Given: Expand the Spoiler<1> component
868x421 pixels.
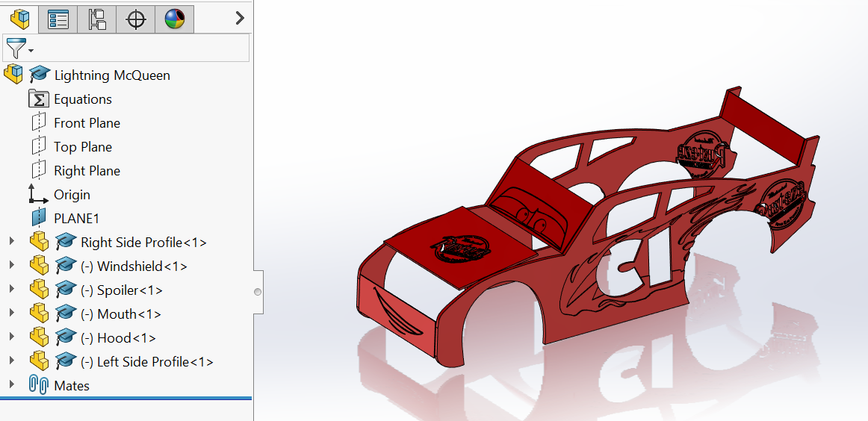Looking at the screenshot, I should [12, 289].
